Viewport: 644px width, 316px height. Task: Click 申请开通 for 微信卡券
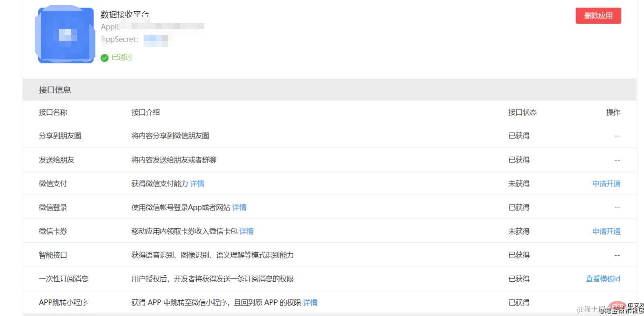tap(606, 231)
